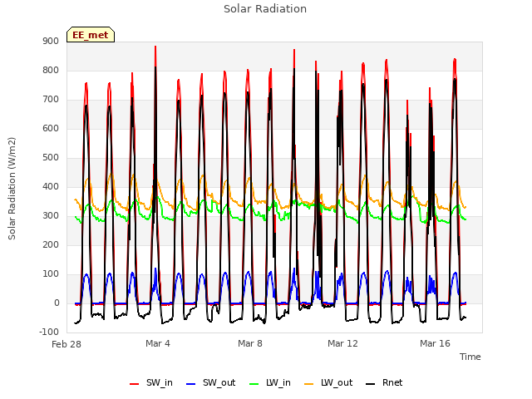Click the Mar 4 x-axis tick label
Image resolution: width=532 pixels, height=399 pixels.
tap(158, 343)
